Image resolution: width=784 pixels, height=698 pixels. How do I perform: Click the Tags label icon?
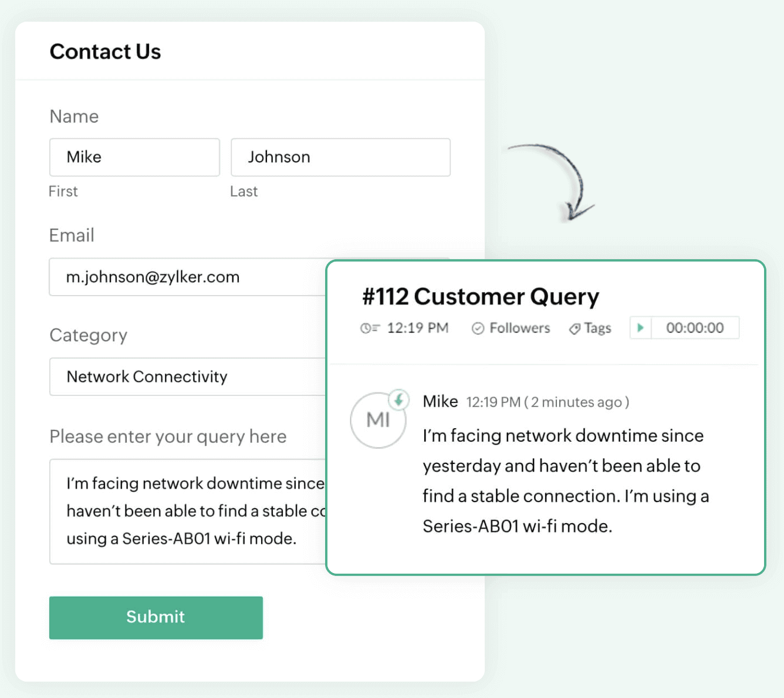pyautogui.click(x=575, y=328)
